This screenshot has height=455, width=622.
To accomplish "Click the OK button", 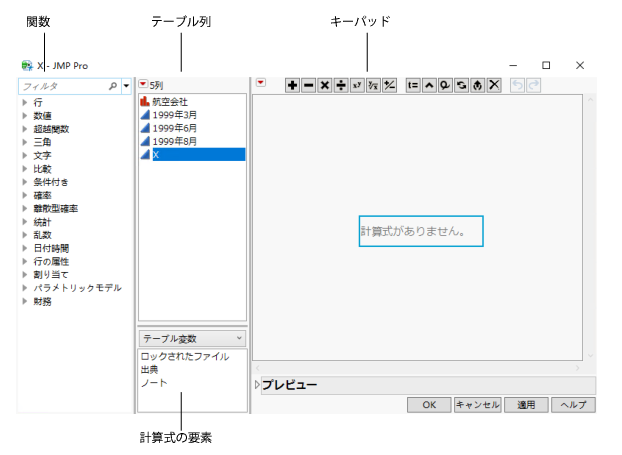I will tap(428, 405).
